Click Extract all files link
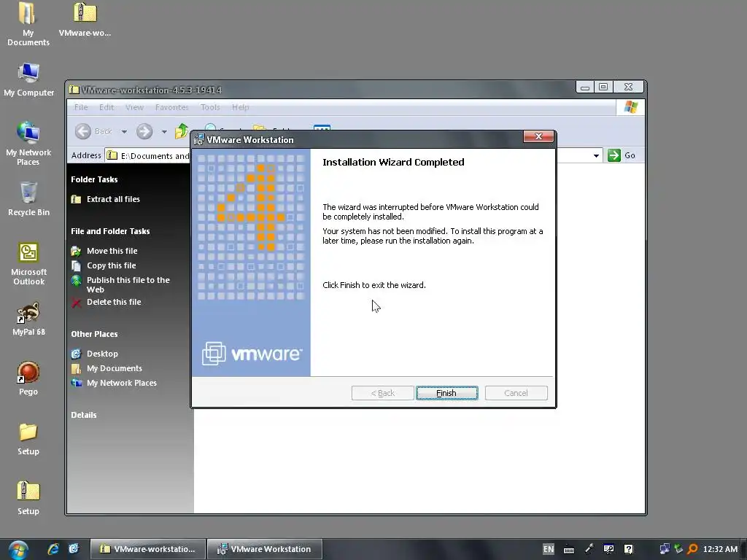This screenshot has width=747, height=560. pos(113,199)
